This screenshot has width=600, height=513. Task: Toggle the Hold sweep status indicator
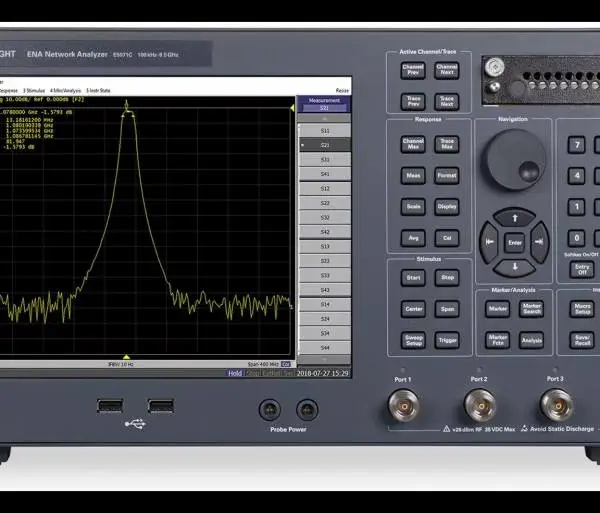235,373
